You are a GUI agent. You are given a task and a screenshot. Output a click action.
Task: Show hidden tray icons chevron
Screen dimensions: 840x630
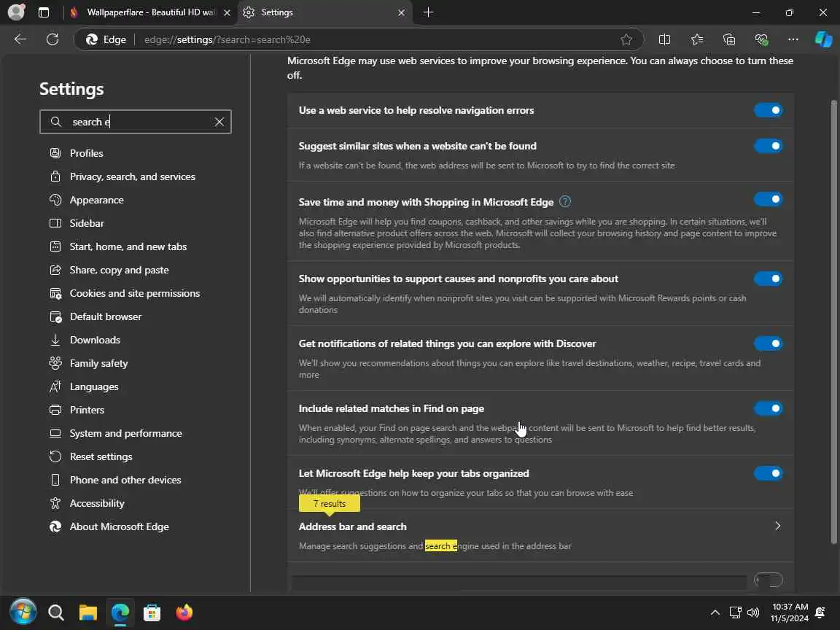pyautogui.click(x=715, y=612)
